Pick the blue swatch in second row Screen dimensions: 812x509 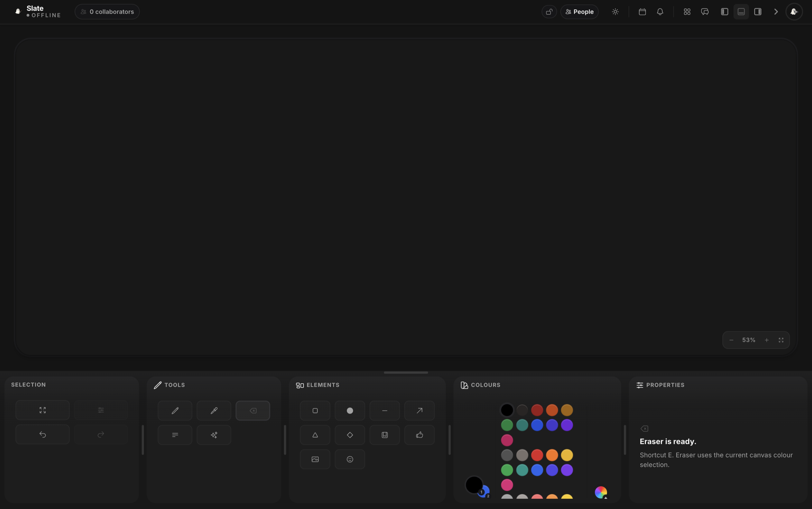[x=537, y=425]
